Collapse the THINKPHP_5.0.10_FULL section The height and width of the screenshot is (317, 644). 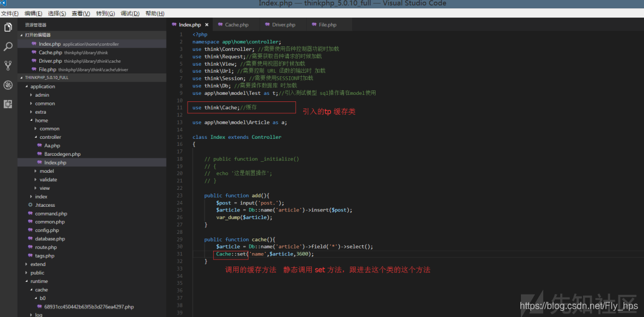[x=92, y=77]
